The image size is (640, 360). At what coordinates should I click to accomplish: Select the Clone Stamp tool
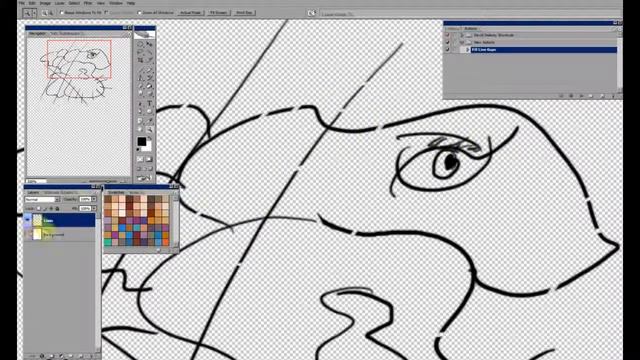[140, 78]
